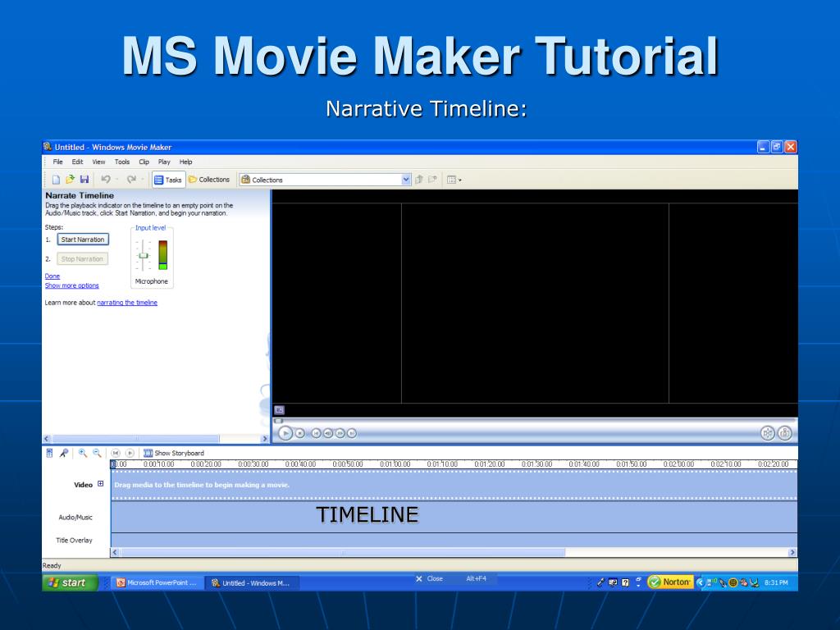Click the timeline horizontal scrollbar thumb
Image resolution: width=840 pixels, height=630 pixels.
pos(343,552)
